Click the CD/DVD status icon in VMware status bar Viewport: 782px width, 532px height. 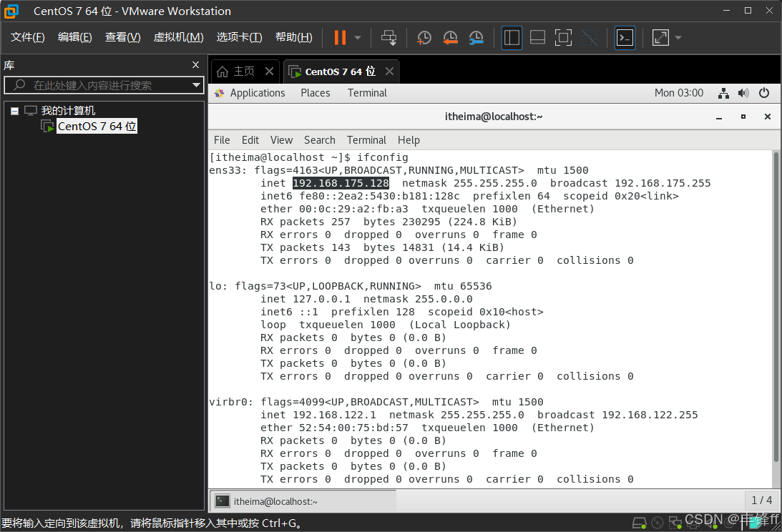(658, 523)
